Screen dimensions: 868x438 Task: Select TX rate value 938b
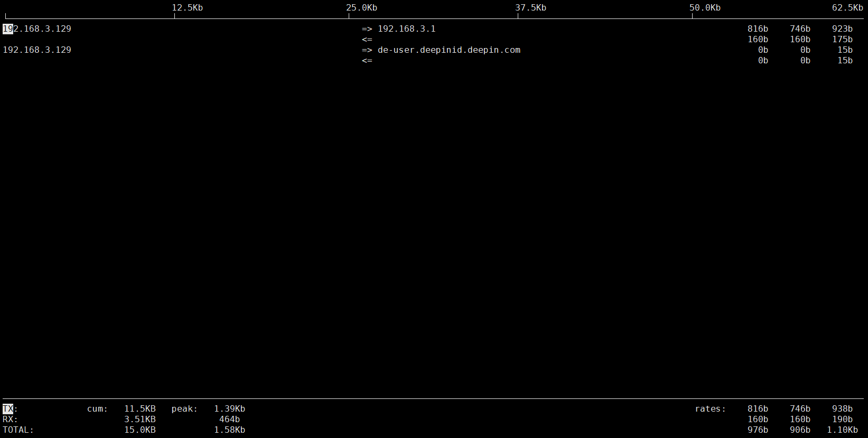click(x=843, y=408)
